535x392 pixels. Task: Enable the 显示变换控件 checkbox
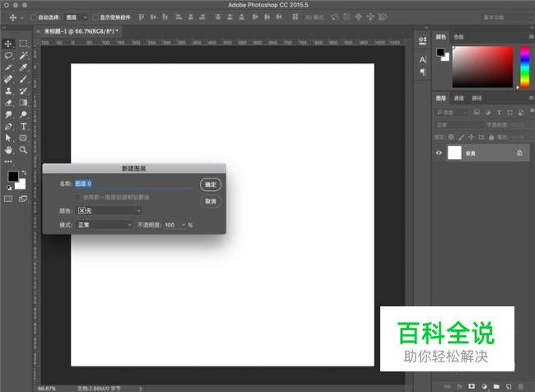pyautogui.click(x=95, y=16)
